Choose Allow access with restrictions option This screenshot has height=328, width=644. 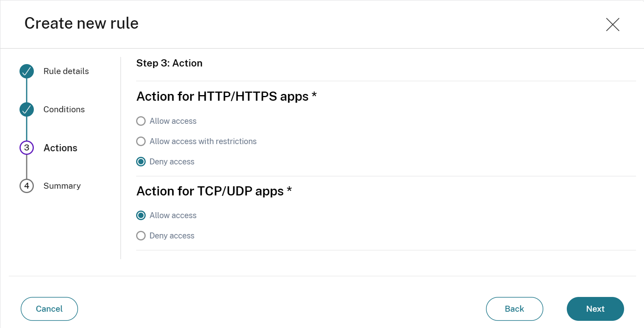pyautogui.click(x=141, y=141)
